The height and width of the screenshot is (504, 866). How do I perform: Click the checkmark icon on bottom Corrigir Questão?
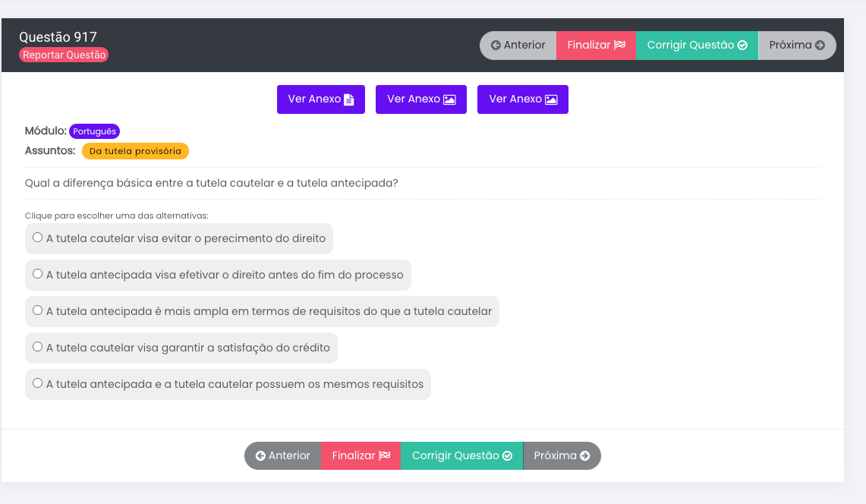[x=508, y=456]
